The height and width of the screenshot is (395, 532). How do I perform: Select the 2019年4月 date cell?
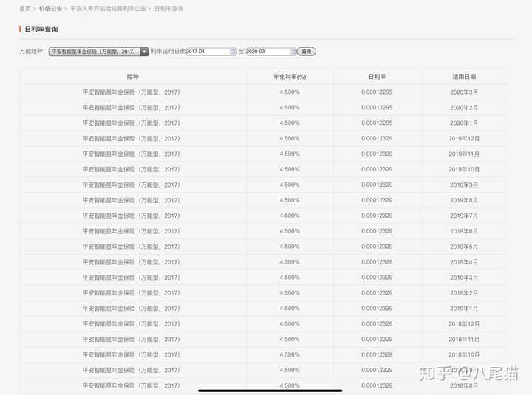coord(464,262)
